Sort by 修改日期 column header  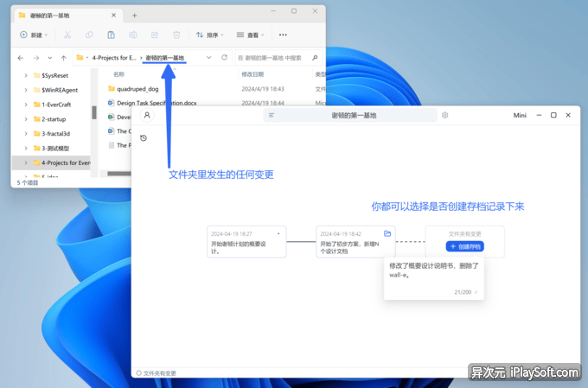point(252,74)
